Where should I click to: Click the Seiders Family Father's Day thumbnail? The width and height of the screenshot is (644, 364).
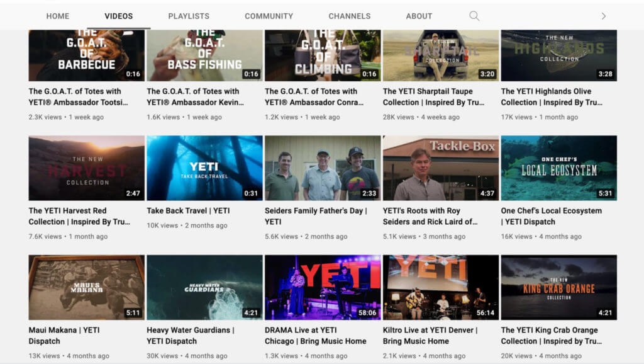click(x=323, y=167)
